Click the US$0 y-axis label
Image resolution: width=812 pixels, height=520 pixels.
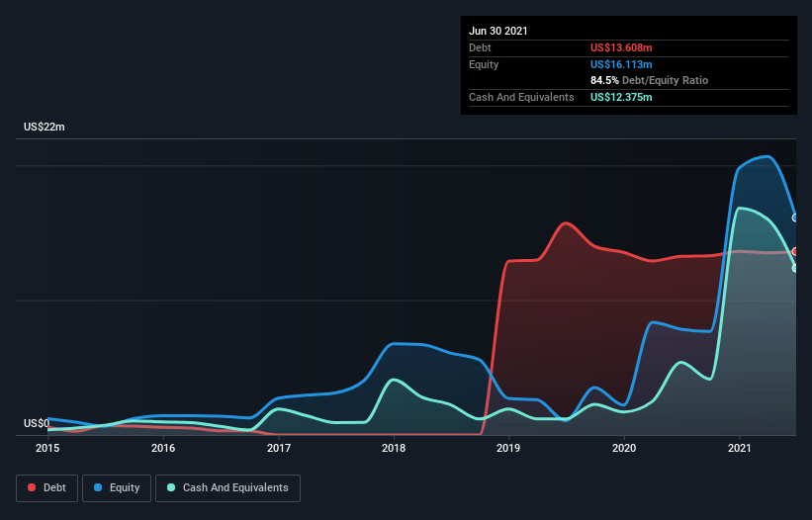tap(37, 423)
